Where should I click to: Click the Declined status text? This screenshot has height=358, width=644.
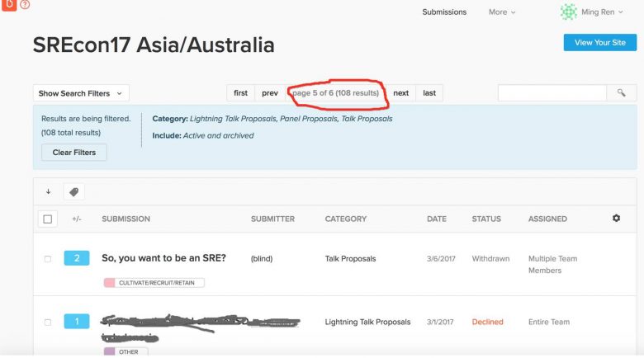click(487, 322)
